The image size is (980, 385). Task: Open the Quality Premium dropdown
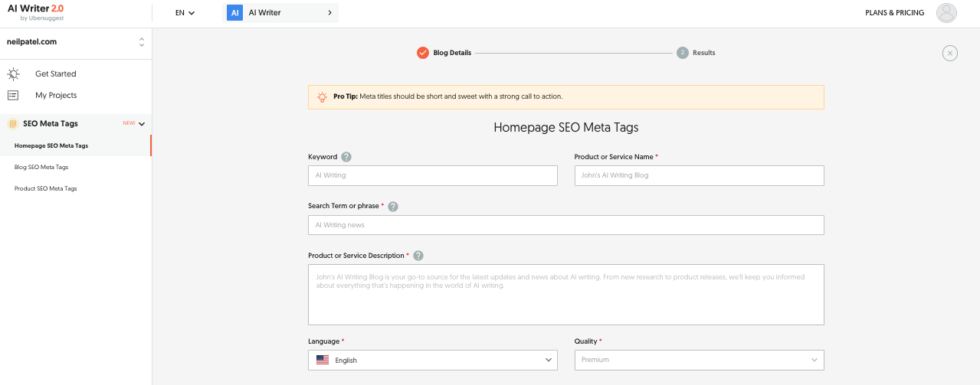click(699, 360)
